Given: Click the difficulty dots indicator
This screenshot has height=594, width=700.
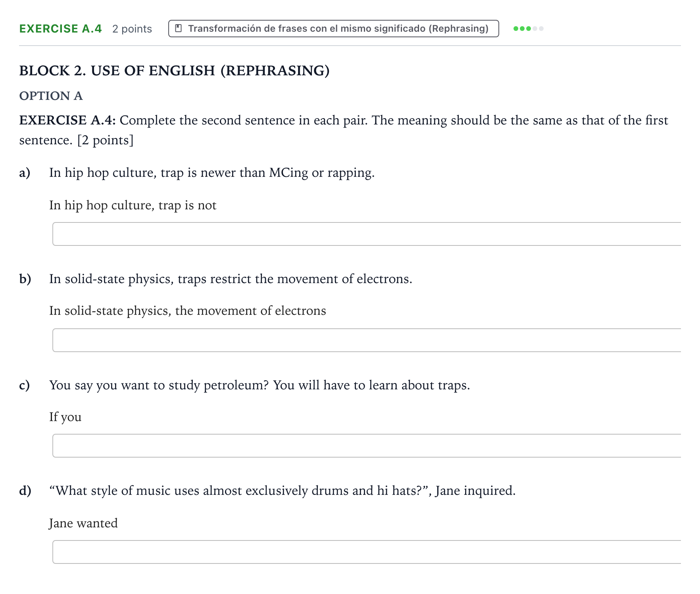Looking at the screenshot, I should 528,29.
